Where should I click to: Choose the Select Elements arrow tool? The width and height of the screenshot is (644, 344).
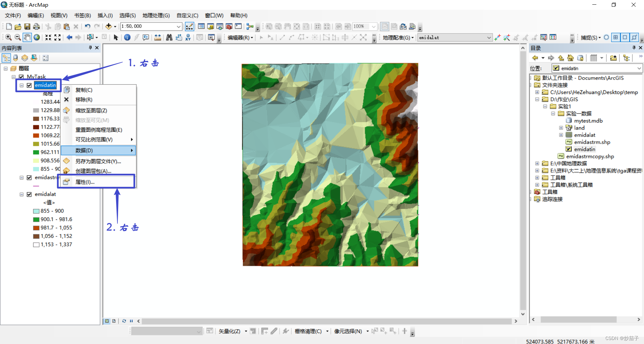116,37
